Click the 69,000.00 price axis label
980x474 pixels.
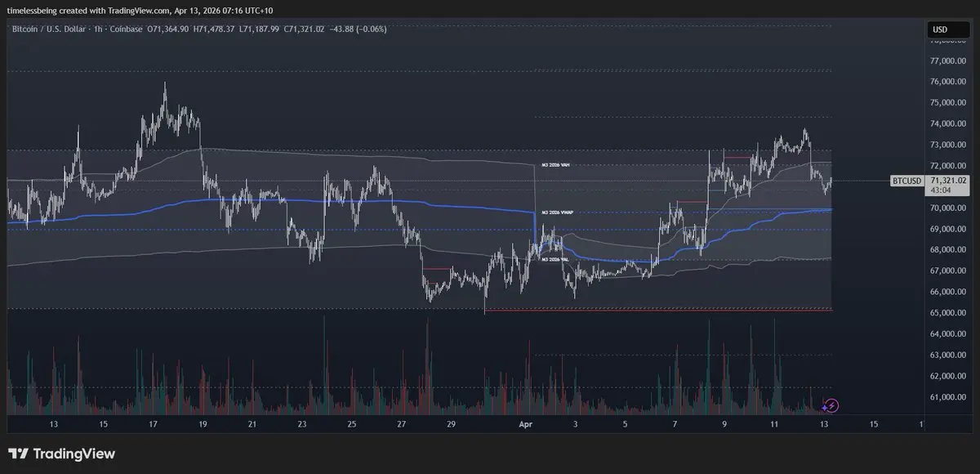(947, 229)
